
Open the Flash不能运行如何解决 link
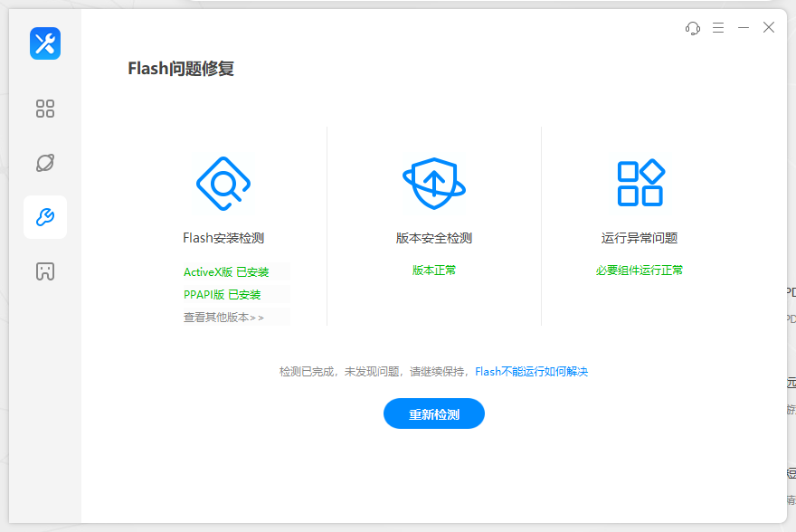click(532, 372)
